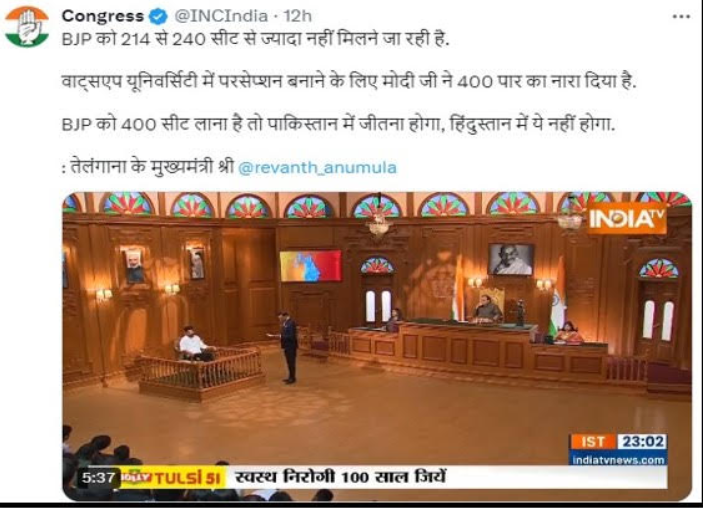Screen dimensions: 703x508
Task: Click the tweet line mentioning 400 paar slogan
Action: 349,82
